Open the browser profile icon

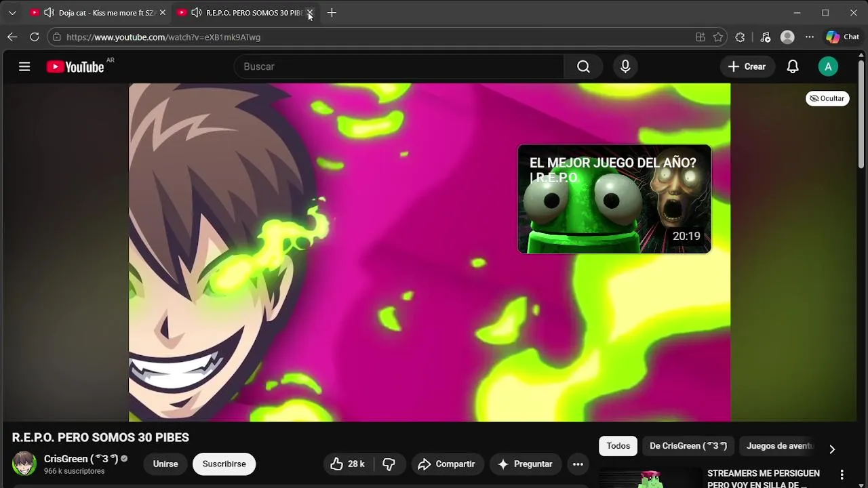pyautogui.click(x=787, y=37)
